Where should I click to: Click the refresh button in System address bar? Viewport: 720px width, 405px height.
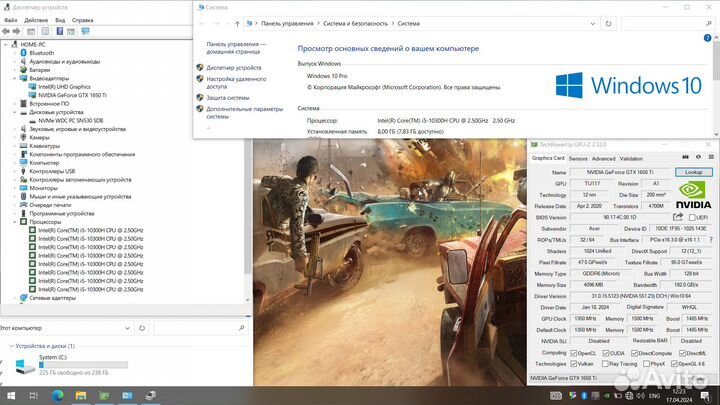coord(608,23)
